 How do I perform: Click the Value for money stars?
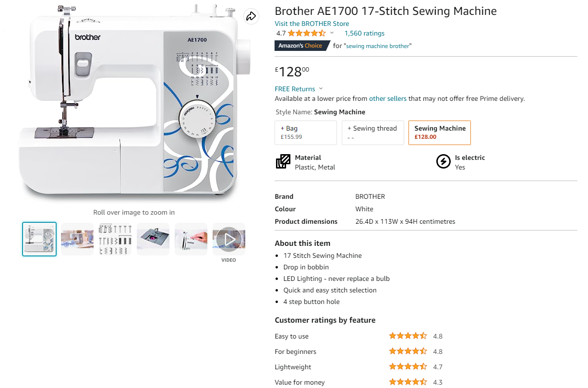[408, 382]
